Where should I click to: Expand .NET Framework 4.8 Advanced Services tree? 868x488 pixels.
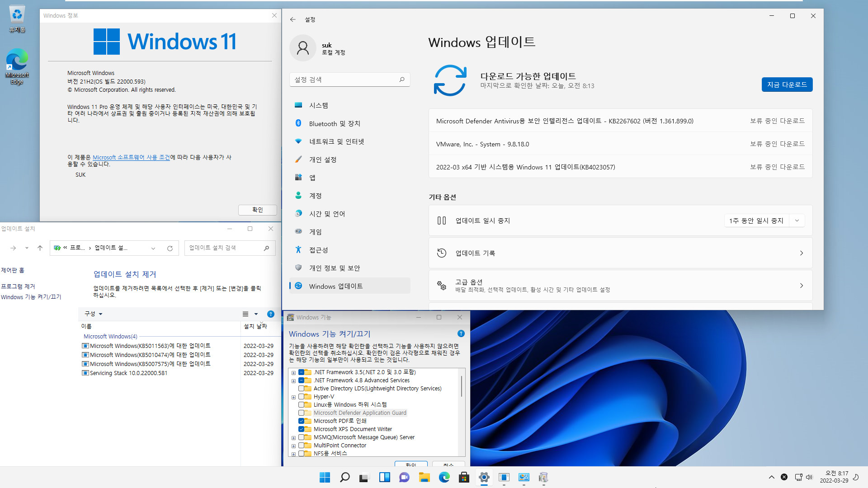(293, 380)
